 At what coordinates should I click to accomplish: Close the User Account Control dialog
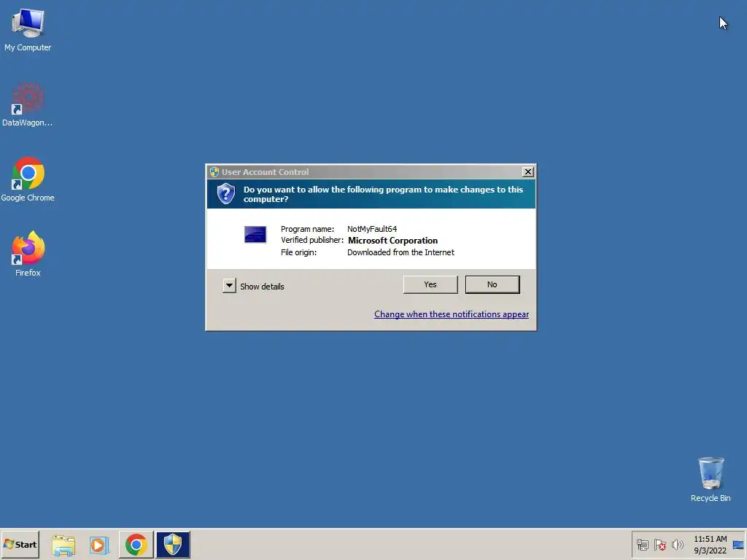(x=528, y=172)
